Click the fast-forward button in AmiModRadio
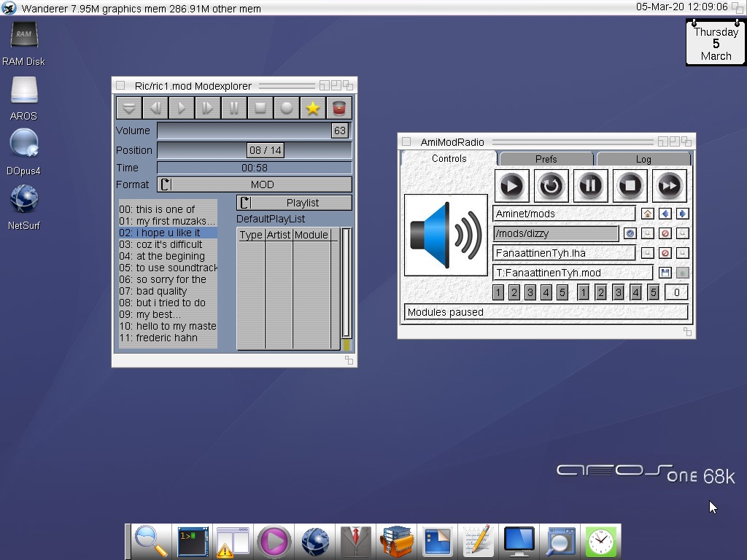Viewport: 747px width, 560px height. [669, 186]
